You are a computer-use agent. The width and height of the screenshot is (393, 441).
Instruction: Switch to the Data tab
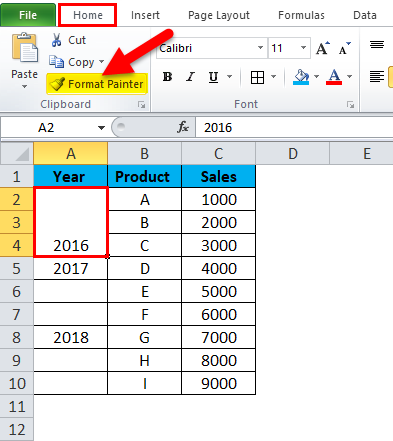point(365,15)
